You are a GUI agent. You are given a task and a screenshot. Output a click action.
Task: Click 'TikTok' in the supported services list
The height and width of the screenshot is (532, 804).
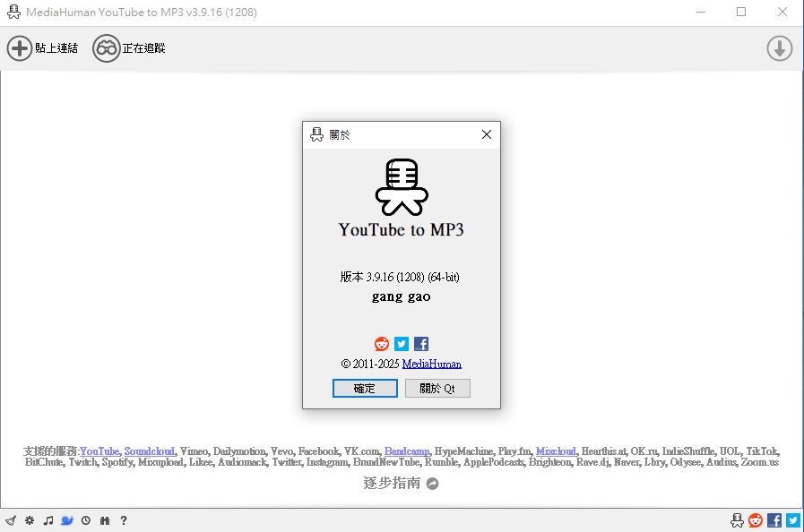pyautogui.click(x=762, y=451)
